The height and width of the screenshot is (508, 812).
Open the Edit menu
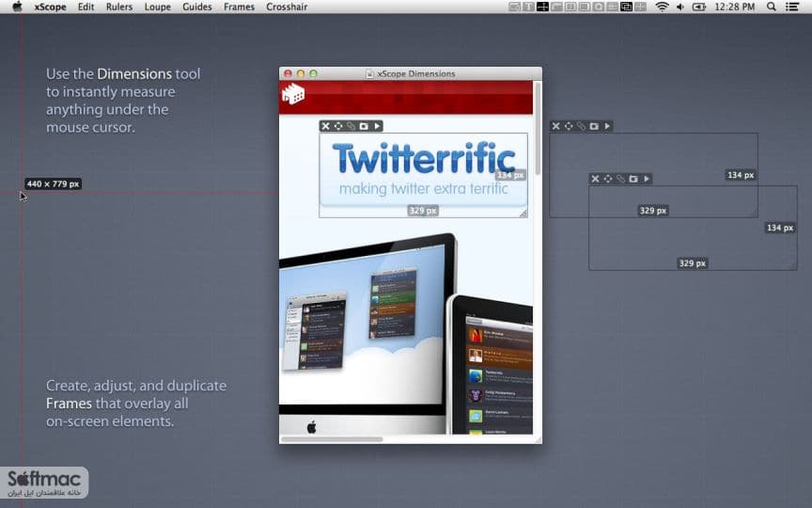point(86,7)
